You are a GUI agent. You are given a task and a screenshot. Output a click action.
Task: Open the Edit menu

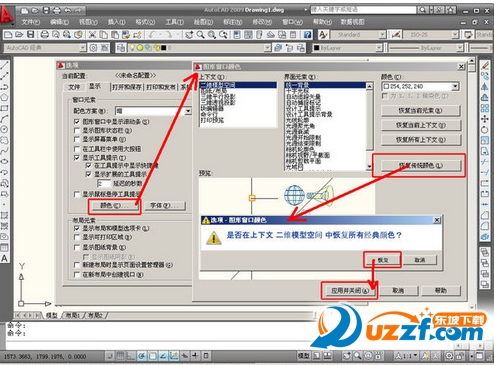59,22
